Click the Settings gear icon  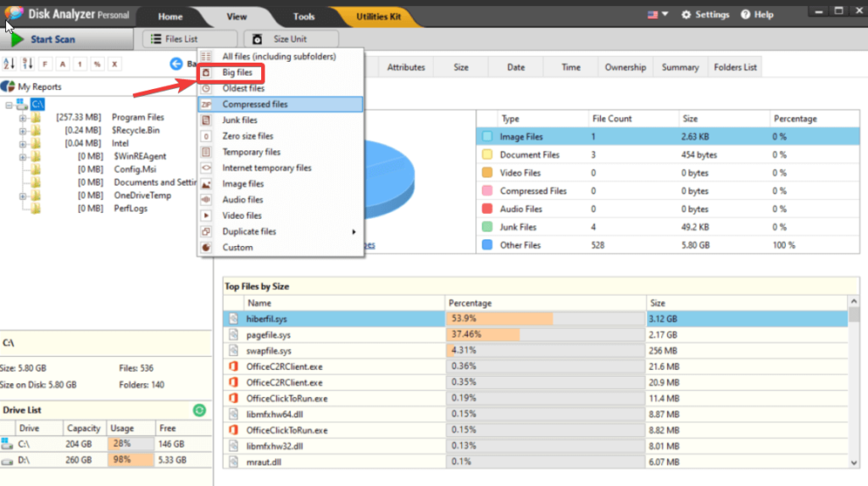coord(686,14)
